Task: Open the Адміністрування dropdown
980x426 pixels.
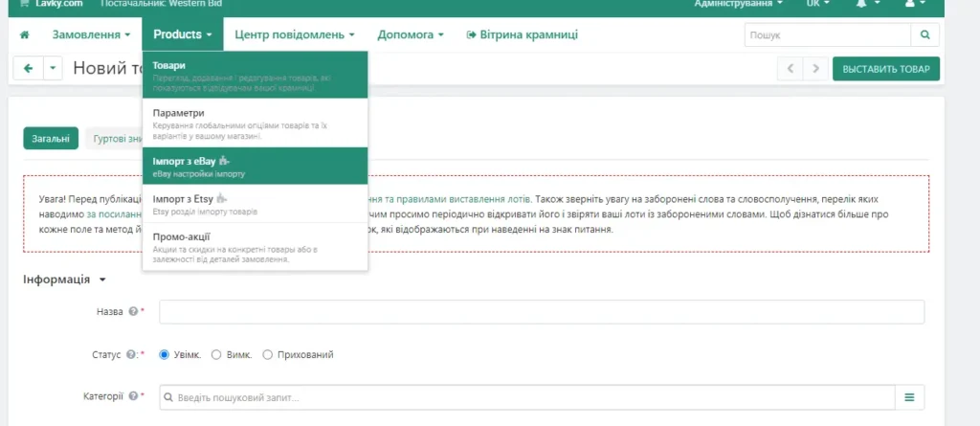Action: pos(738,3)
